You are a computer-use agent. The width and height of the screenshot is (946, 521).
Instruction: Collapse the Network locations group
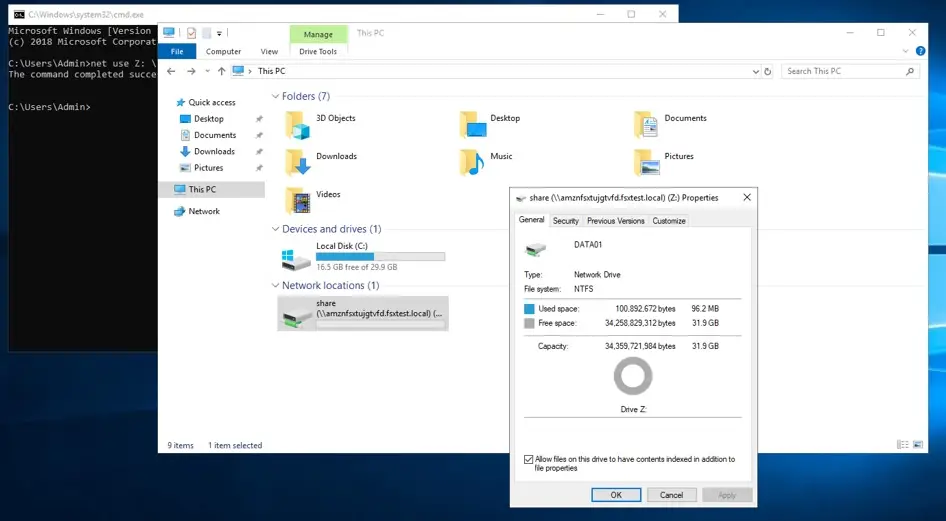pos(275,285)
